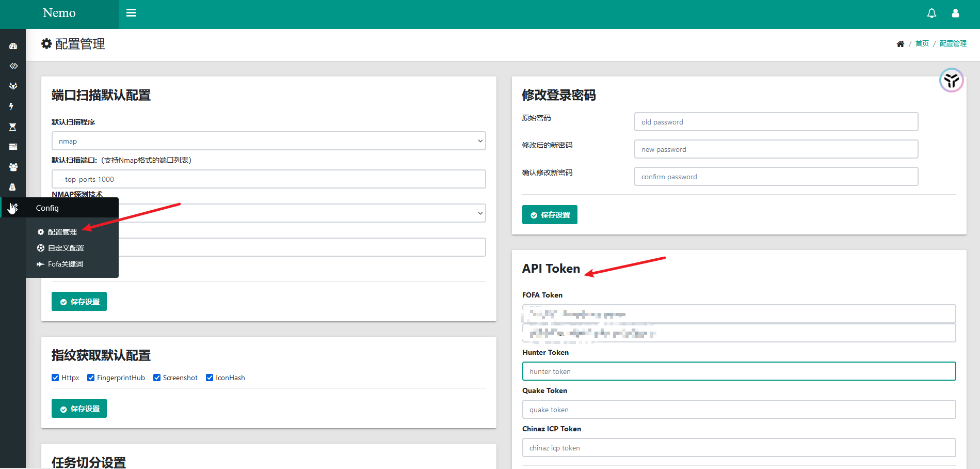Click the round floating assistant icon

coord(951,80)
